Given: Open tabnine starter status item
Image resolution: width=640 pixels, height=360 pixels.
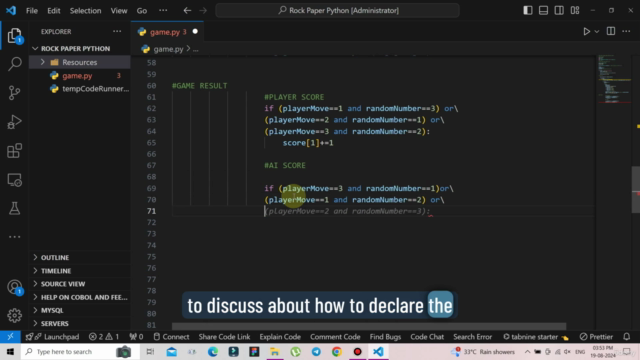Looking at the screenshot, I should pos(535,337).
